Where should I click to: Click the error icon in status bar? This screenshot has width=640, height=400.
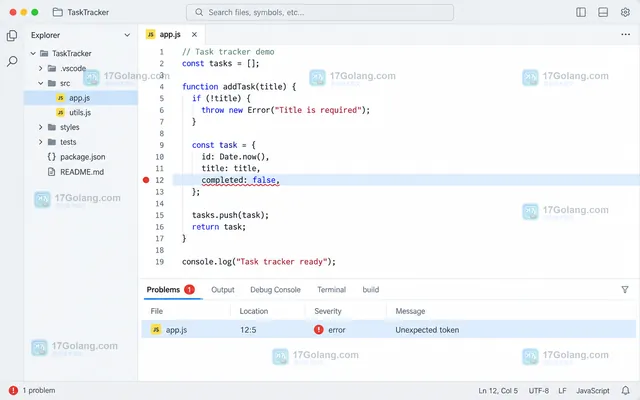13,390
